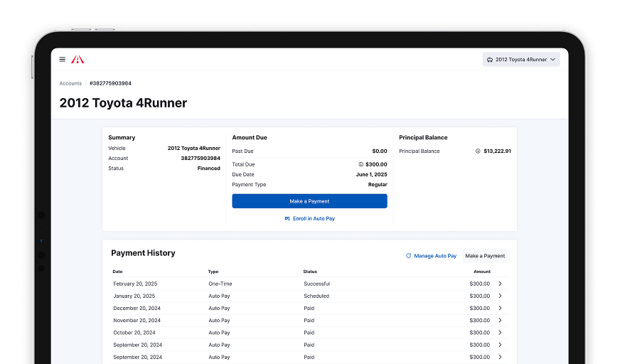Select the February 20, 2025 date cell
This screenshot has width=620, height=364.
point(135,284)
